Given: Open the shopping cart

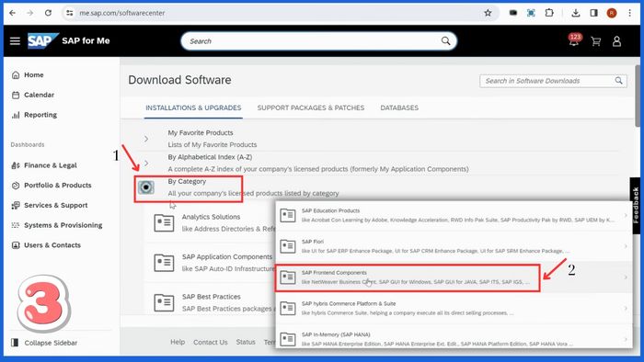Looking at the screenshot, I should click(x=596, y=41).
